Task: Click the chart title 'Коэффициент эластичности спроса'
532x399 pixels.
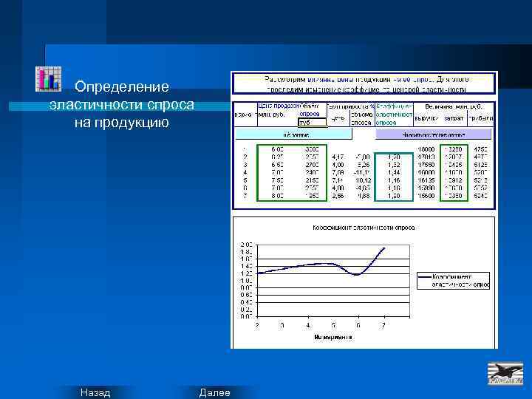Action: (x=364, y=228)
